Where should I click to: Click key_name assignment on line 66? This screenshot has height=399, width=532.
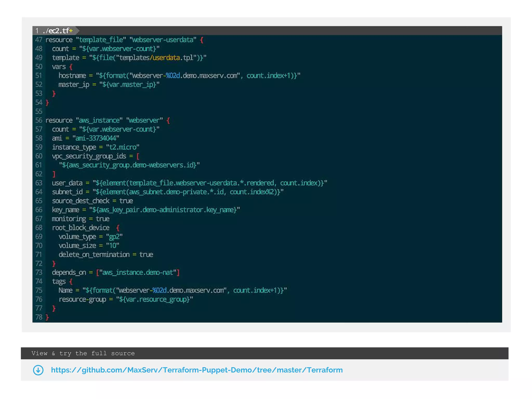click(146, 210)
